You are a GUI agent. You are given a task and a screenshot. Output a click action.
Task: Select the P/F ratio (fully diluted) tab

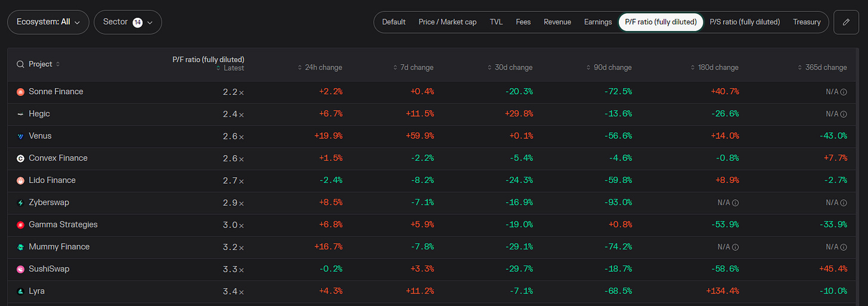661,22
